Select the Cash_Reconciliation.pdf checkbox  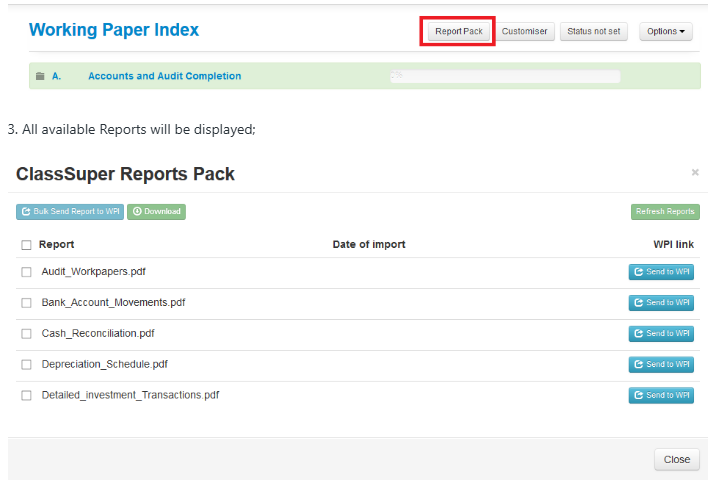pyautogui.click(x=27, y=334)
